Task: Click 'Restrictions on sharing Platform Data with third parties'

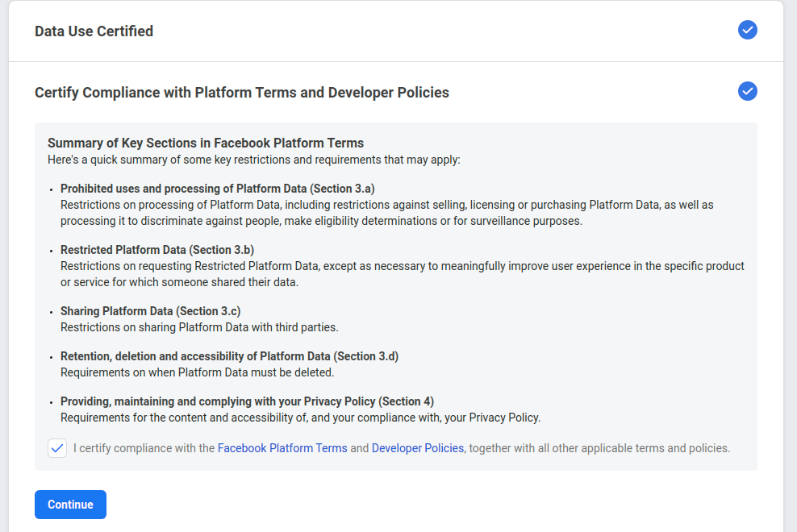Action: click(x=199, y=327)
